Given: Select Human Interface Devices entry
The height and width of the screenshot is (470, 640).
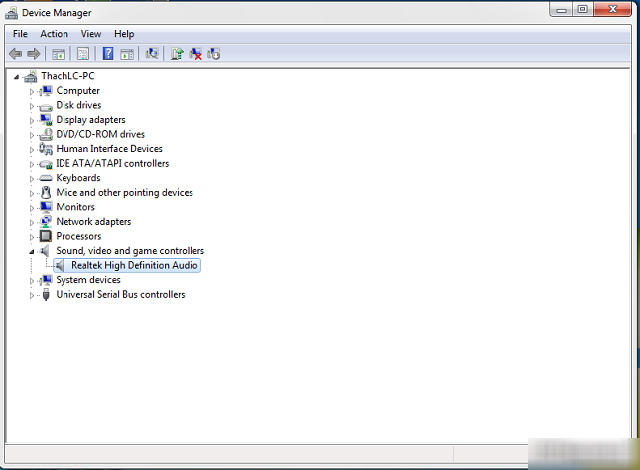Looking at the screenshot, I should click(109, 149).
